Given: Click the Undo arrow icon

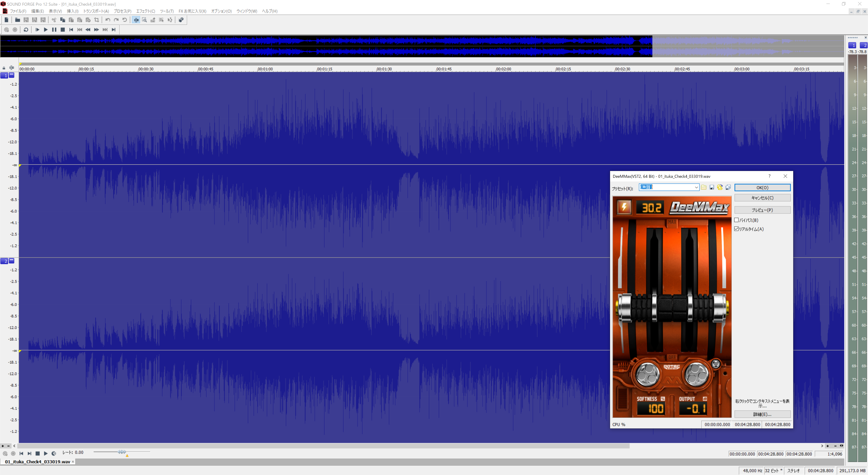Looking at the screenshot, I should click(x=108, y=20).
